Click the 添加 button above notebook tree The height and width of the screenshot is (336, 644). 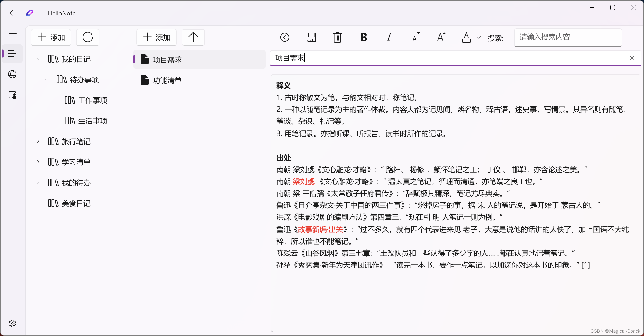click(51, 37)
